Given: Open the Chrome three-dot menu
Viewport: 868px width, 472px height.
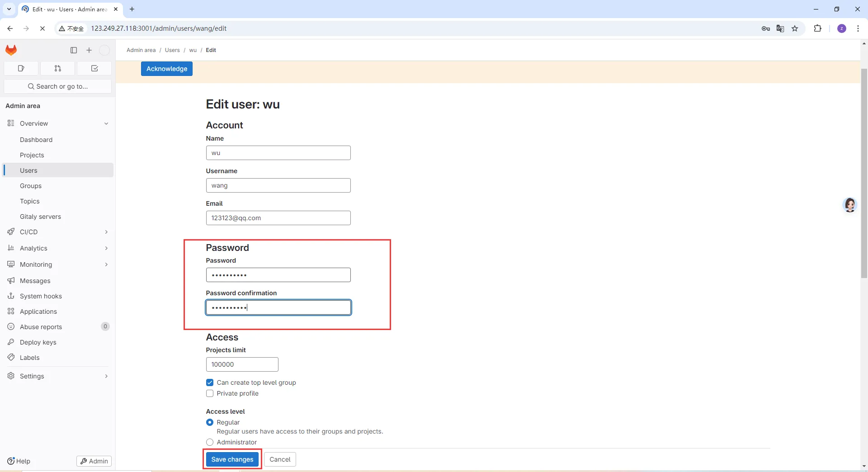Looking at the screenshot, I should click(858, 28).
